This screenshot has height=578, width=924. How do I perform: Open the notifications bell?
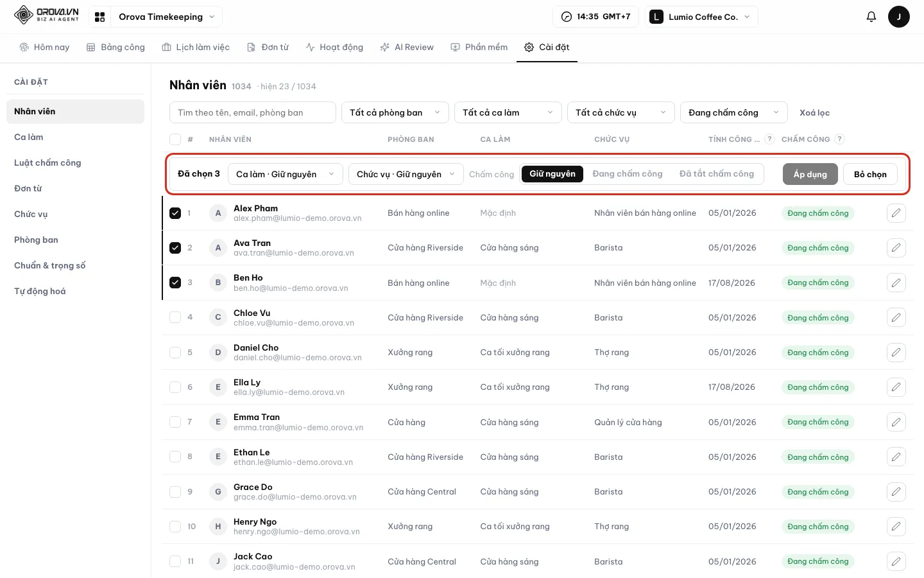[x=871, y=17]
